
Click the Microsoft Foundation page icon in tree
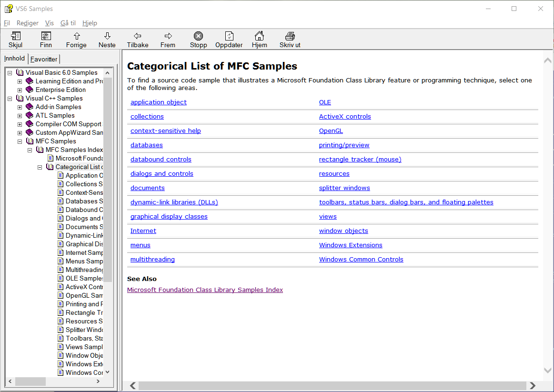coord(50,158)
